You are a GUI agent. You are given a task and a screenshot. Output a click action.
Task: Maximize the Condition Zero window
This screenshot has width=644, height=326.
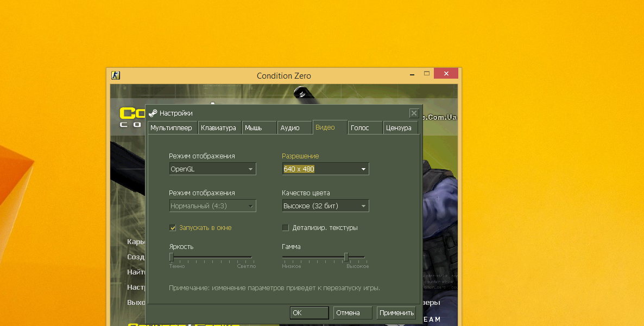(x=427, y=74)
